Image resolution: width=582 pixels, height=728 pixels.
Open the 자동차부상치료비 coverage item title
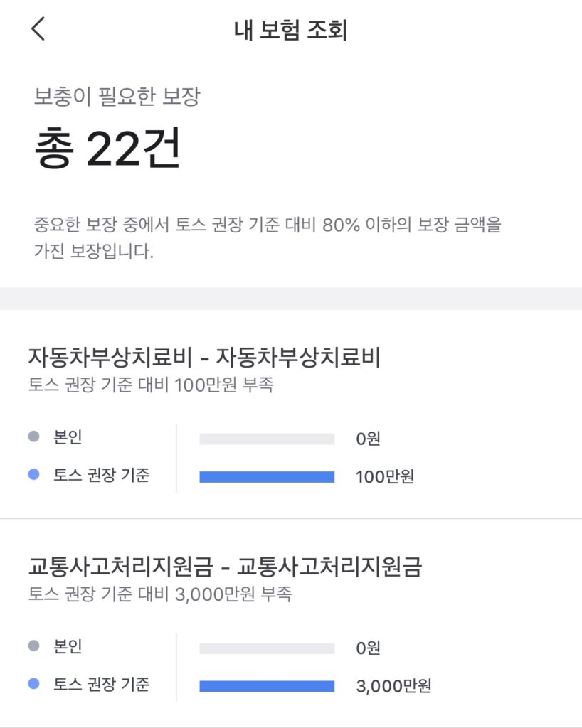[204, 357]
